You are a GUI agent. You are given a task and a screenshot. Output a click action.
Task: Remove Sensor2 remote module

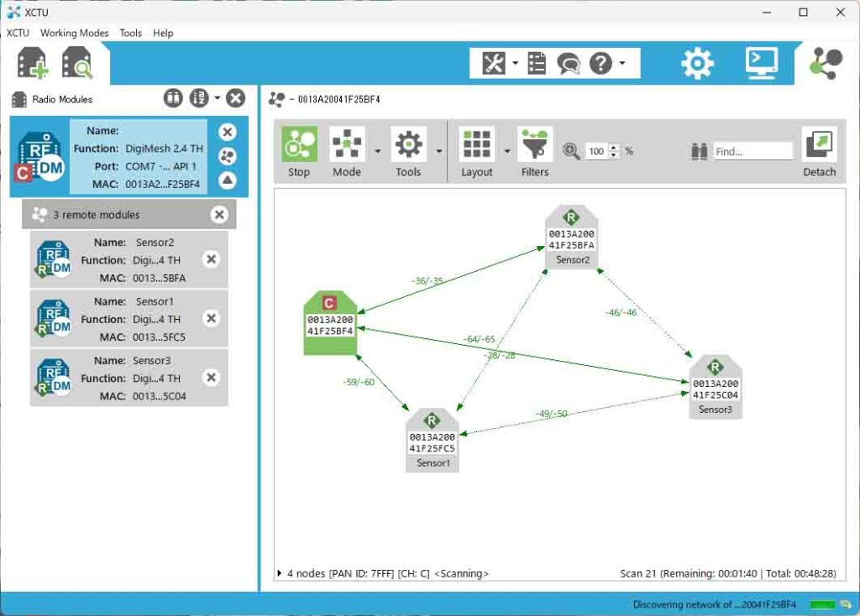(211, 259)
